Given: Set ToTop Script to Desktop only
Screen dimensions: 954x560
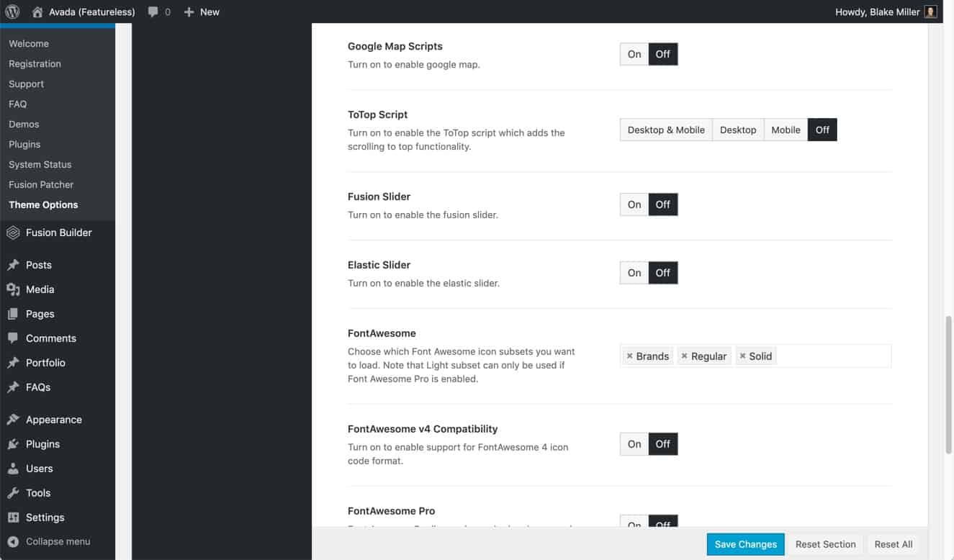Looking at the screenshot, I should 738,130.
